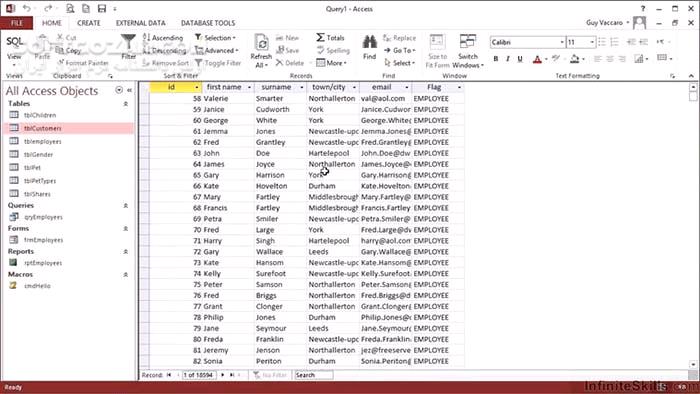Click the cell Valerie in first name
Viewport: 700px width, 394px height.
click(228, 98)
